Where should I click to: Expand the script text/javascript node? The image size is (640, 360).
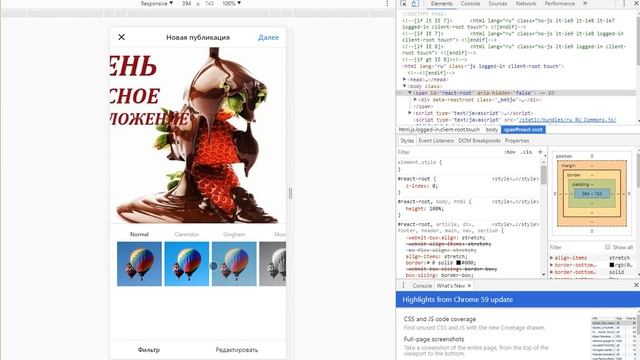tap(410, 113)
